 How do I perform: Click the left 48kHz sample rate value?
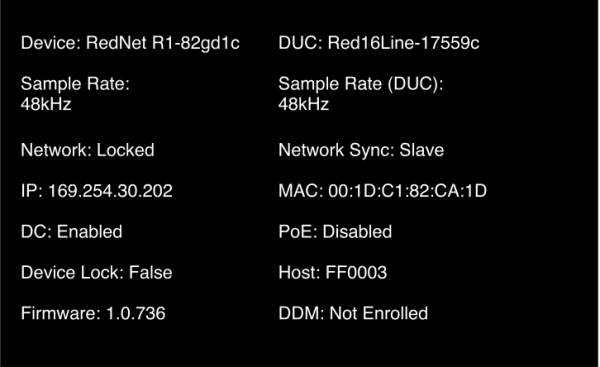46,104
